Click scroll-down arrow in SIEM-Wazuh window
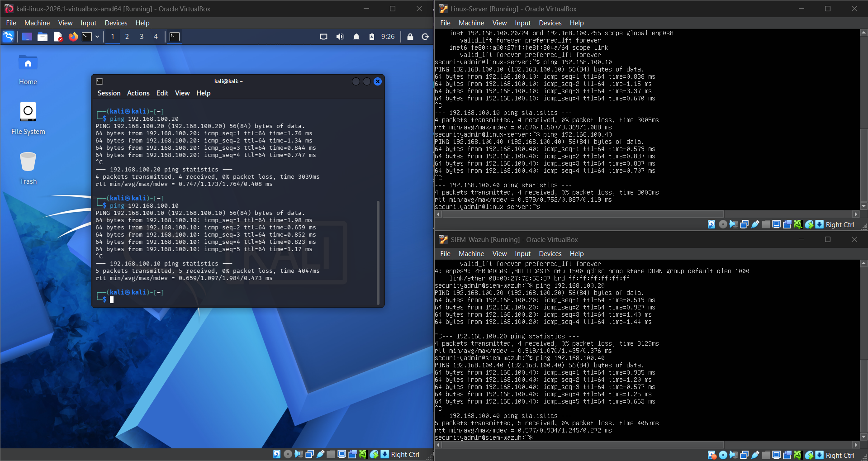 864,437
